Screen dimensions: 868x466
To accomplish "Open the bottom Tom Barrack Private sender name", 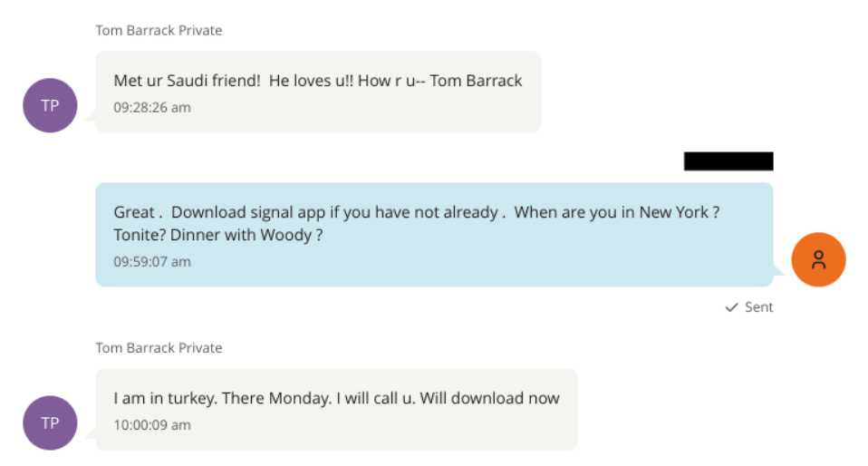I will [159, 348].
